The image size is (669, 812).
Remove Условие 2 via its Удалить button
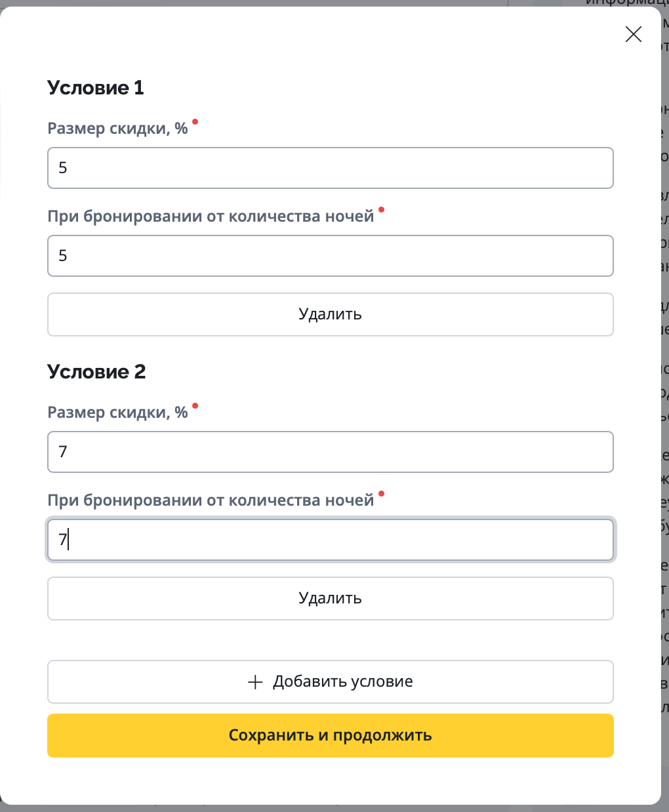330,598
